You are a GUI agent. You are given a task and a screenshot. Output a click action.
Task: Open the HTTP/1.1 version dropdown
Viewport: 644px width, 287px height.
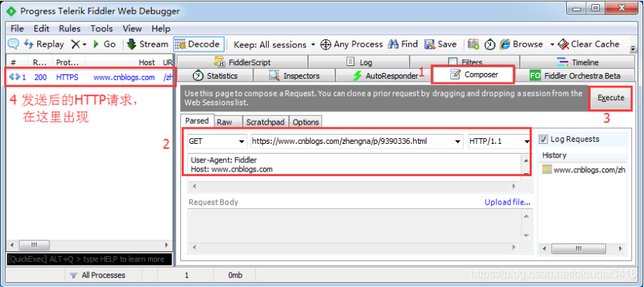coord(499,142)
